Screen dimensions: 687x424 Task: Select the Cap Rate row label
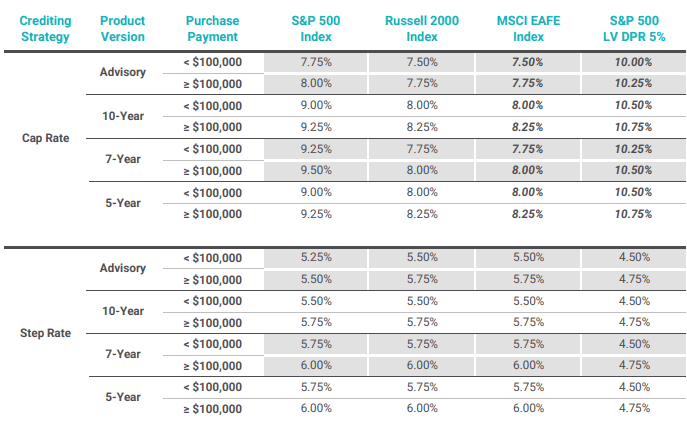coord(45,138)
